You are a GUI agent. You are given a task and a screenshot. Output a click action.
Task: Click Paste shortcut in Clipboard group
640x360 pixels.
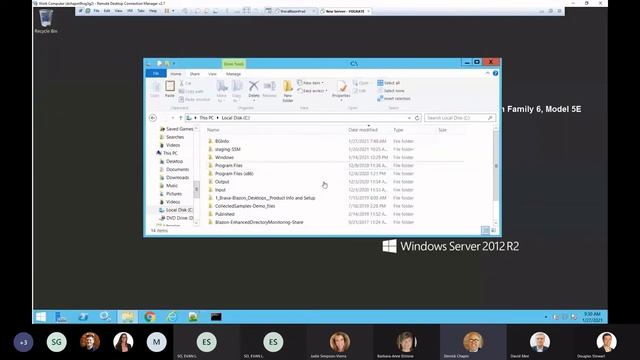(x=195, y=100)
